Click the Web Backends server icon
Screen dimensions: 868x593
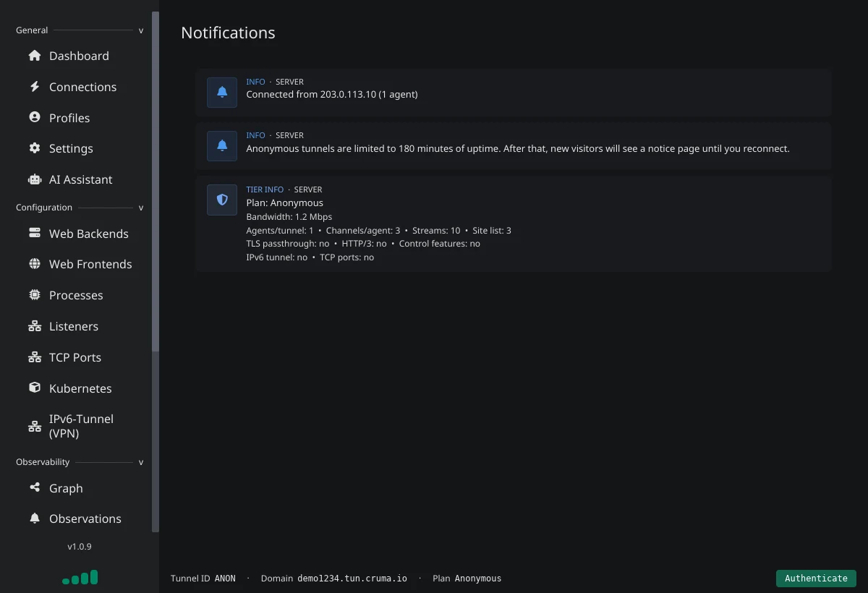pyautogui.click(x=34, y=233)
